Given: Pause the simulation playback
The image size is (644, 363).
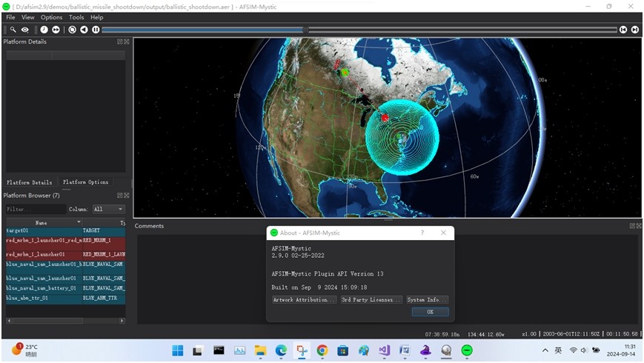Looking at the screenshot, I should click(96, 30).
